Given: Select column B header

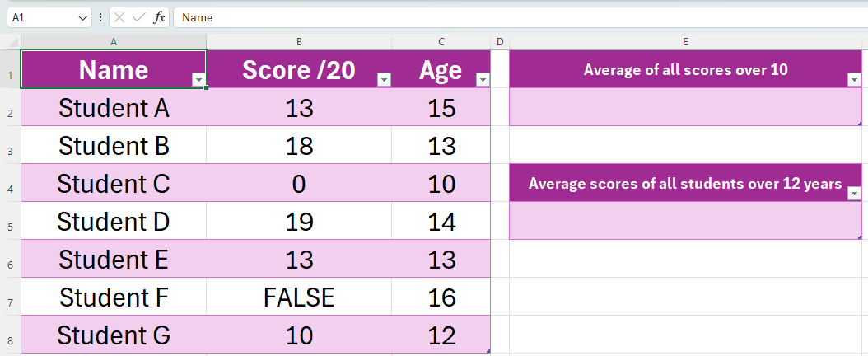Looking at the screenshot, I should (x=299, y=42).
